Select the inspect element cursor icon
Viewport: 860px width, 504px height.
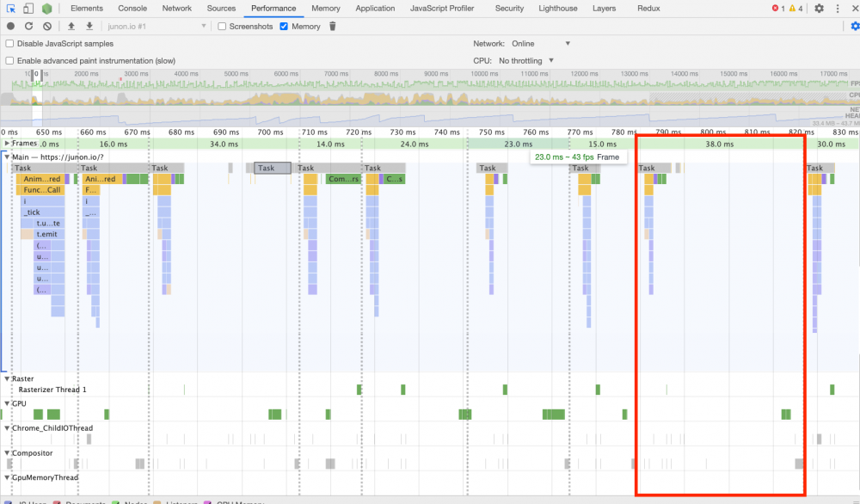point(10,9)
